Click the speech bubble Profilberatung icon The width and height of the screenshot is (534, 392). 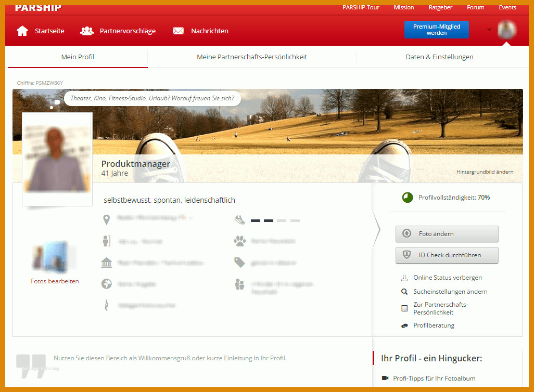pos(404,325)
